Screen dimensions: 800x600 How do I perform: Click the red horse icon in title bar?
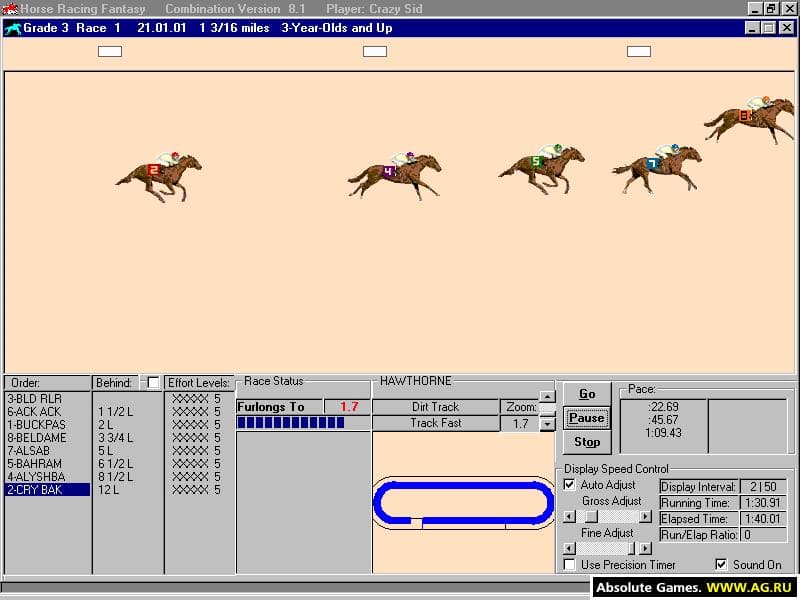click(10, 9)
